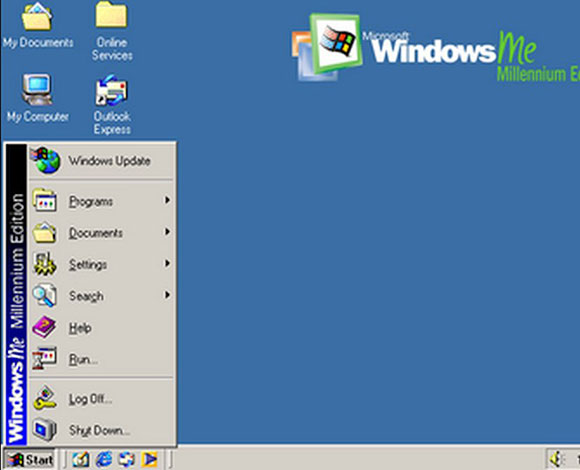Select Log Off... in Start menu
Image resolution: width=580 pixels, height=470 pixels.
pyautogui.click(x=101, y=399)
